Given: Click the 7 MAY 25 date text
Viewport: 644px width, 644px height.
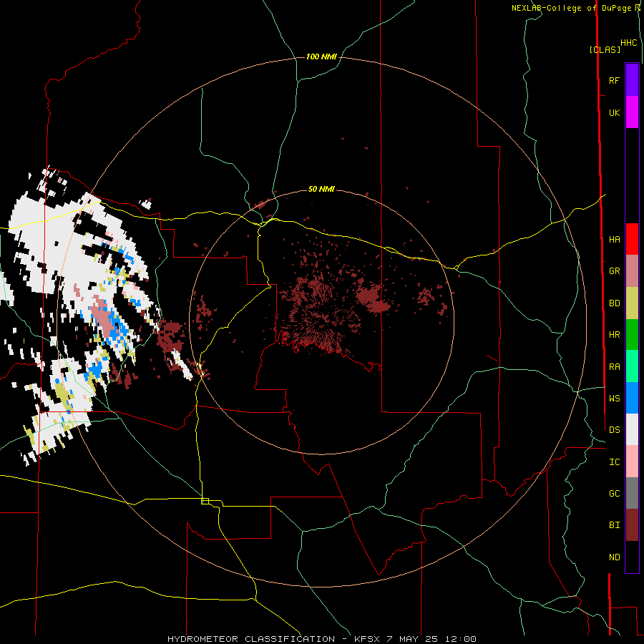Looking at the screenshot, I should (x=412, y=639).
